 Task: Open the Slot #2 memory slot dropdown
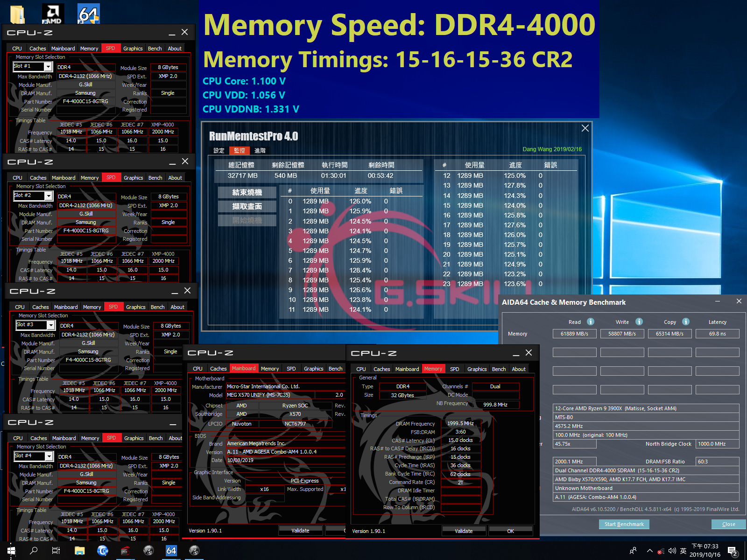point(49,196)
